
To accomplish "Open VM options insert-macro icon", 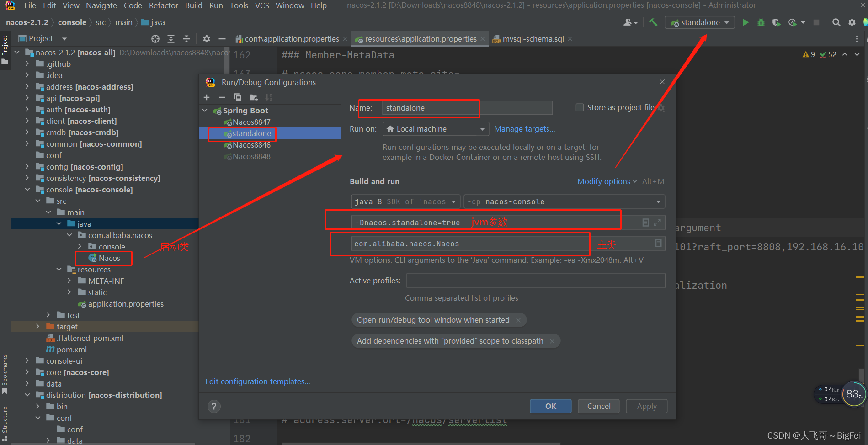I will coord(645,222).
